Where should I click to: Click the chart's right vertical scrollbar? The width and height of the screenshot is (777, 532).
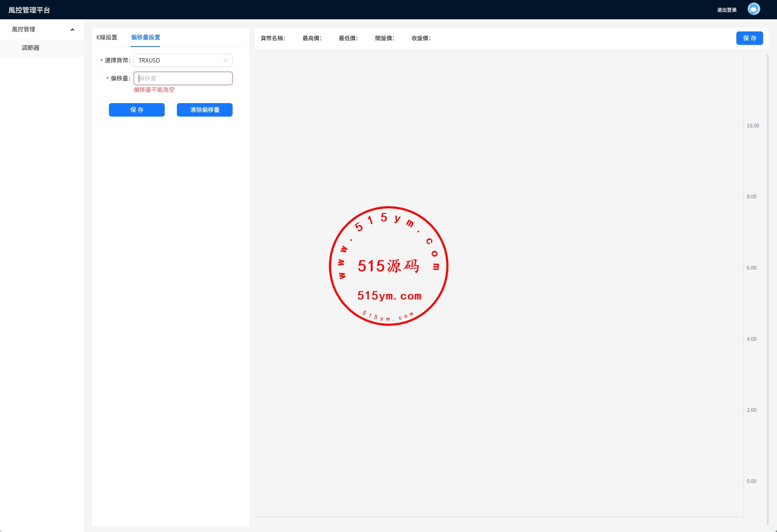click(767, 289)
